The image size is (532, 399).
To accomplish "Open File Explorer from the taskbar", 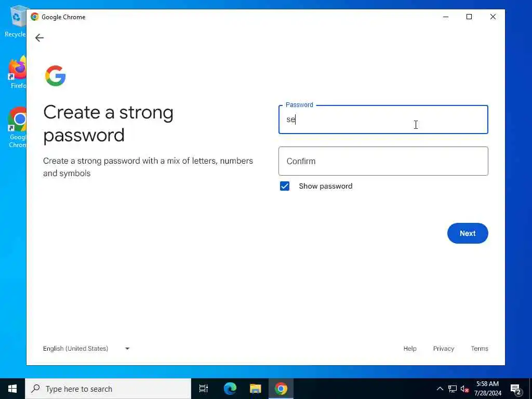I will point(256,389).
